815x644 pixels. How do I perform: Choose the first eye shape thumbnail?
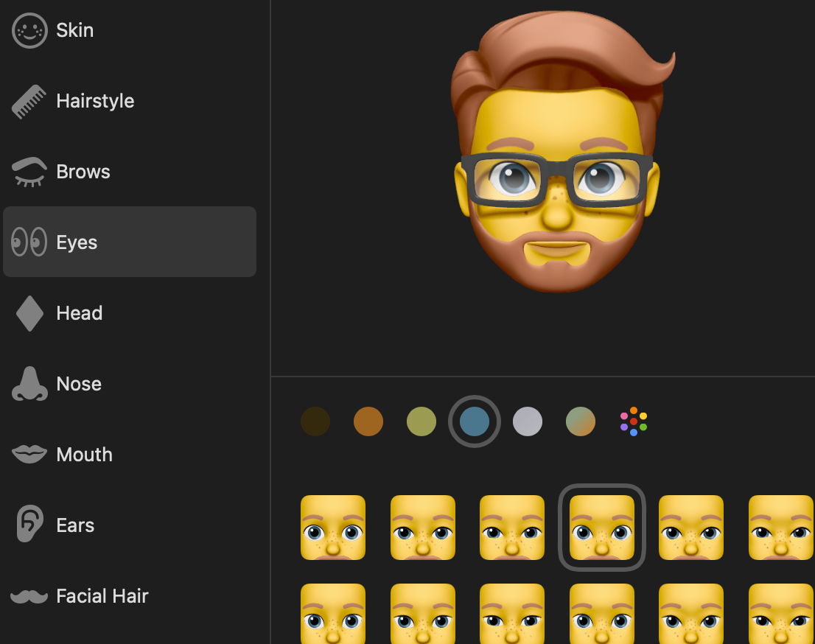(333, 528)
